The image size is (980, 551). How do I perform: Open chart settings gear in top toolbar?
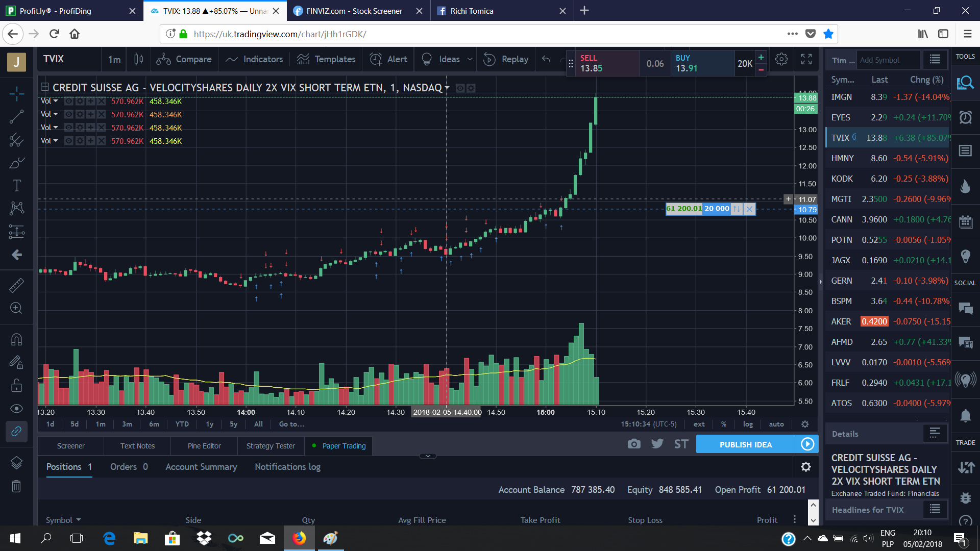pos(781,59)
